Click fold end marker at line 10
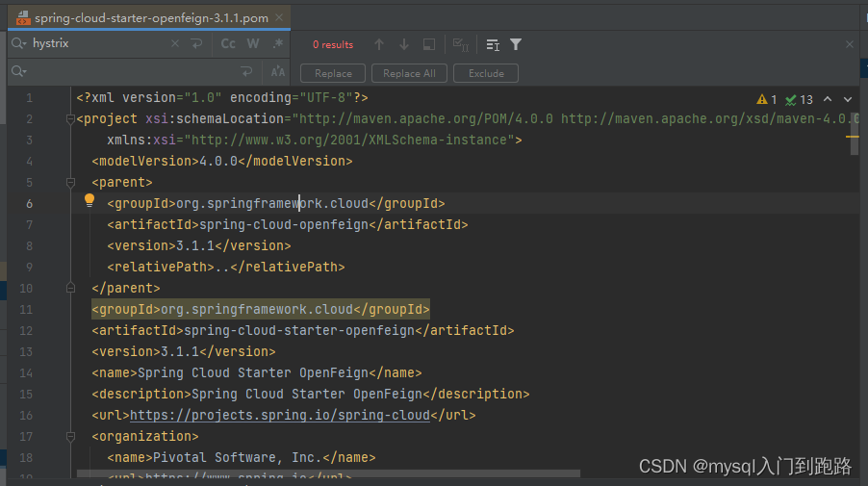This screenshot has width=868, height=486. point(70,288)
